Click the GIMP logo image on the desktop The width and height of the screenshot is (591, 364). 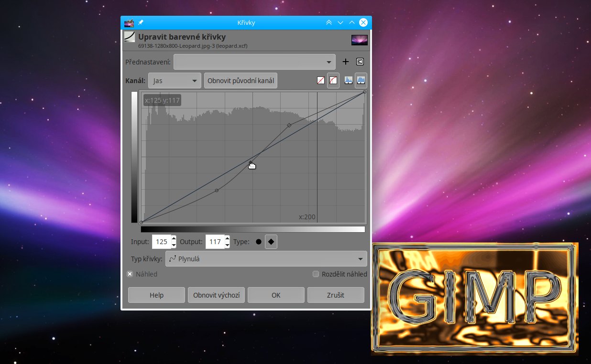pos(475,299)
